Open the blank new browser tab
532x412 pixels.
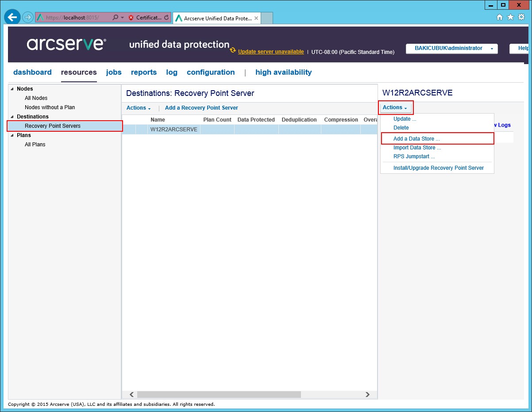point(267,18)
